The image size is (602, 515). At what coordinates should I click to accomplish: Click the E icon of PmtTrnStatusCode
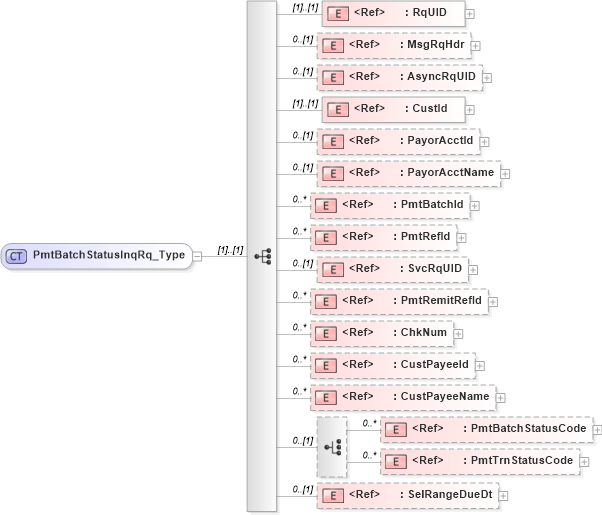[x=396, y=462]
